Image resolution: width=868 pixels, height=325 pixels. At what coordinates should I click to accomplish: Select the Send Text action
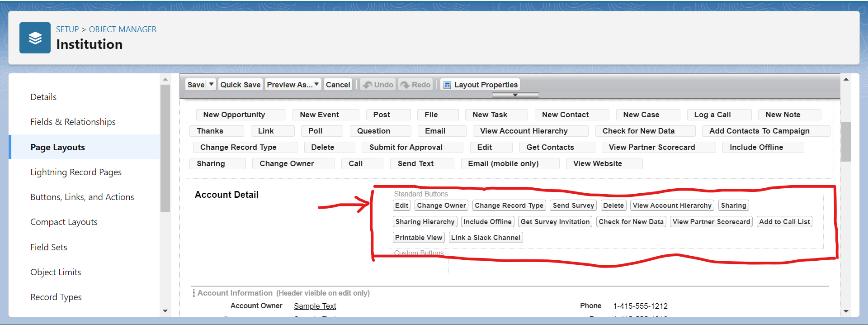[x=422, y=163]
